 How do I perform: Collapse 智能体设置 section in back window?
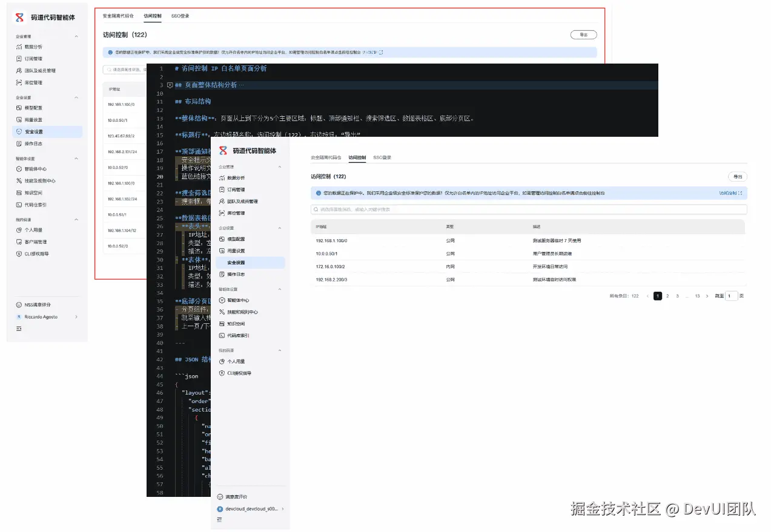tap(76, 159)
